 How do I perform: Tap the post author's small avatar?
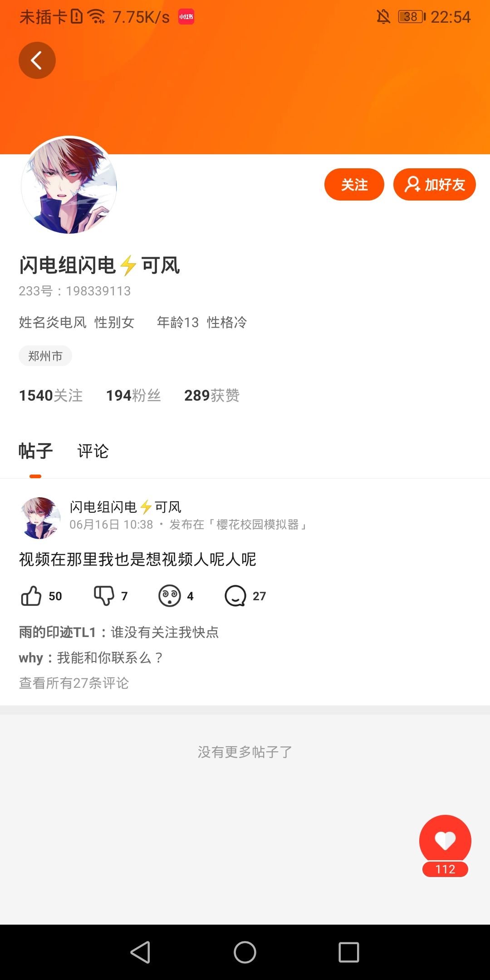tap(40, 518)
